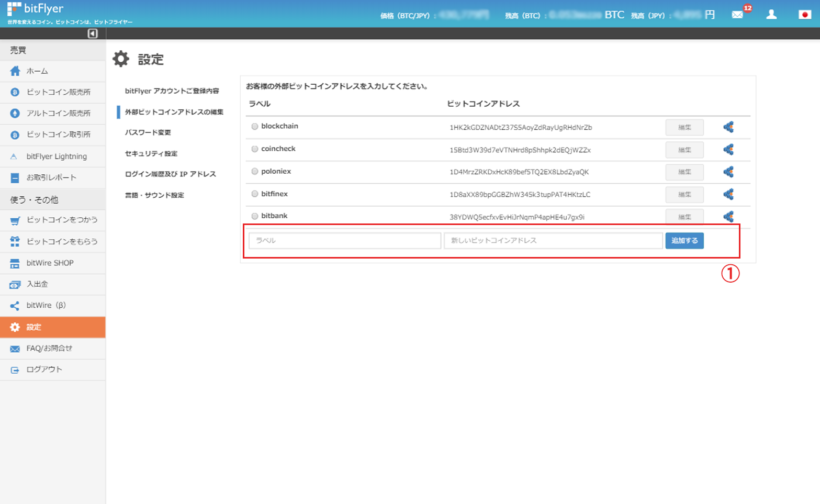This screenshot has height=504, width=820.
Task: Click the logout icon beside ログアウト
Action: point(15,369)
